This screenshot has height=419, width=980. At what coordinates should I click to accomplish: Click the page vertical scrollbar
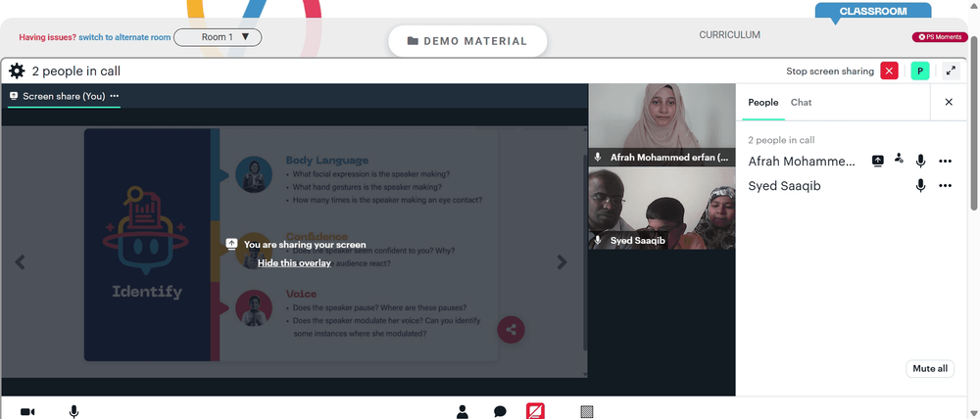[x=974, y=125]
